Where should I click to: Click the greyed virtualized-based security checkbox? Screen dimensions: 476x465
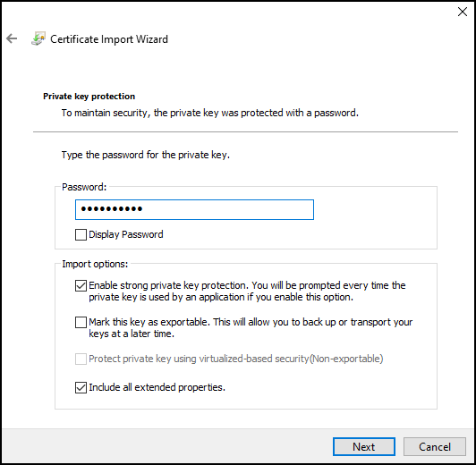point(81,359)
